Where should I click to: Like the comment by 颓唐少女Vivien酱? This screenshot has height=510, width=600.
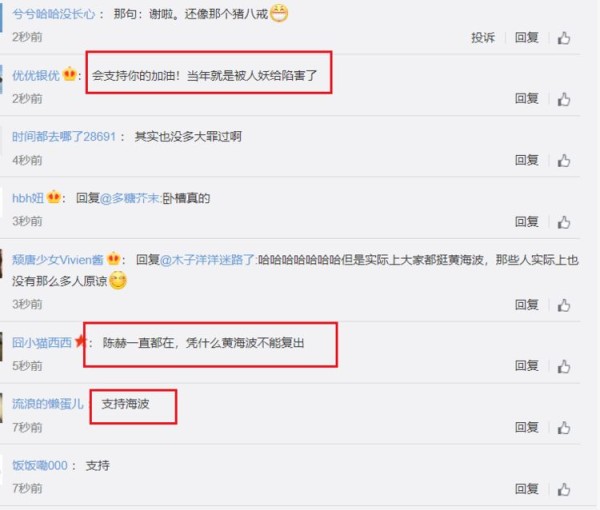click(x=564, y=305)
